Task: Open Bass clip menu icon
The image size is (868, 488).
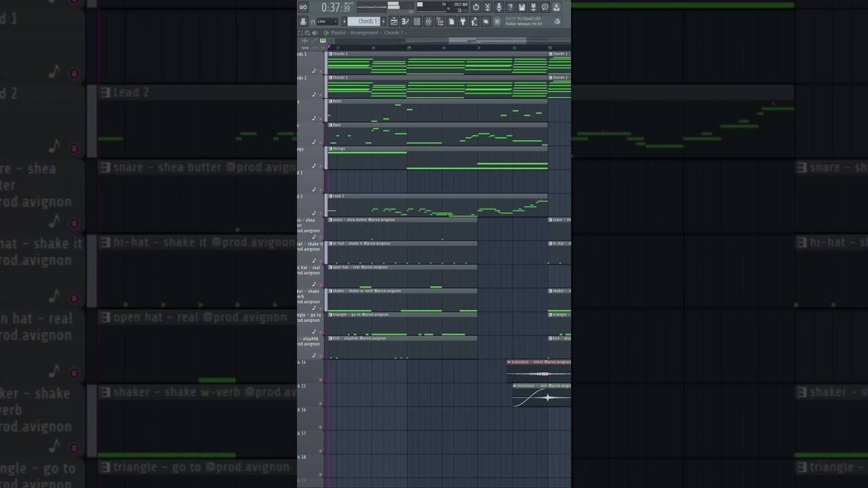Action: [x=330, y=125]
